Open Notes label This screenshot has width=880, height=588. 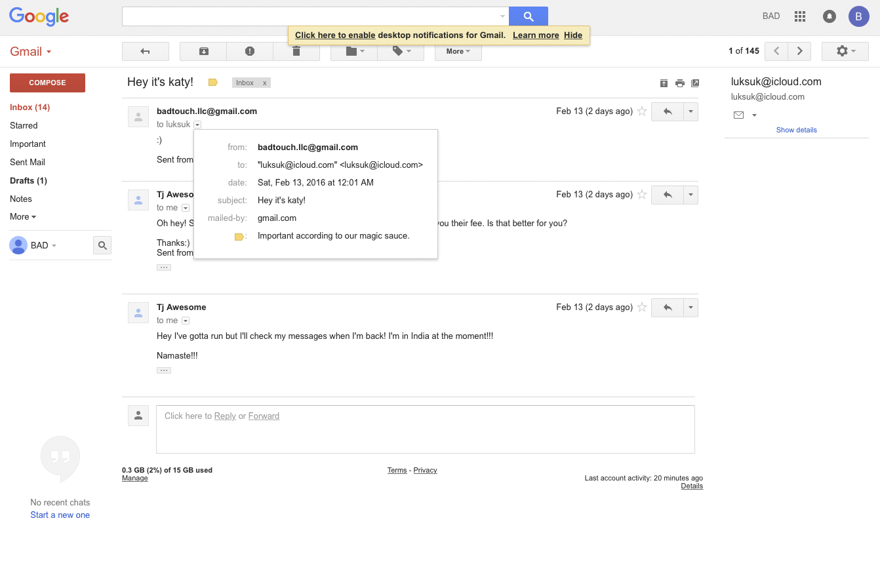pos(21,199)
